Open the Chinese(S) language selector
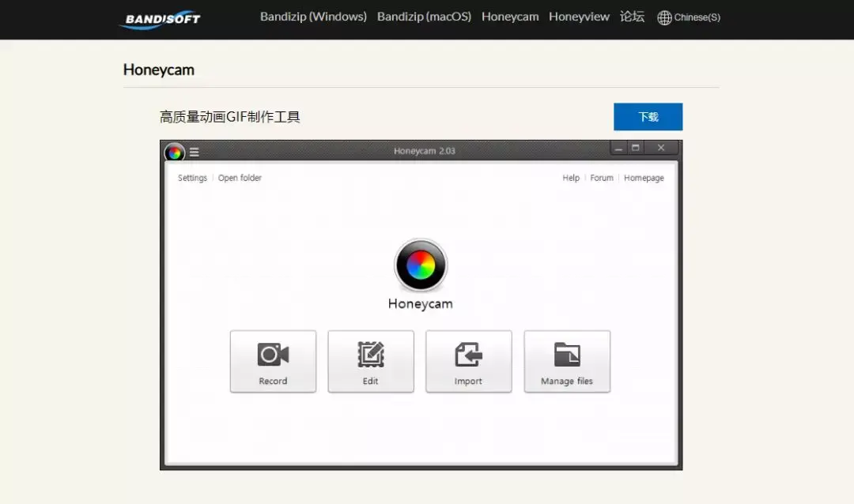 pyautogui.click(x=694, y=17)
